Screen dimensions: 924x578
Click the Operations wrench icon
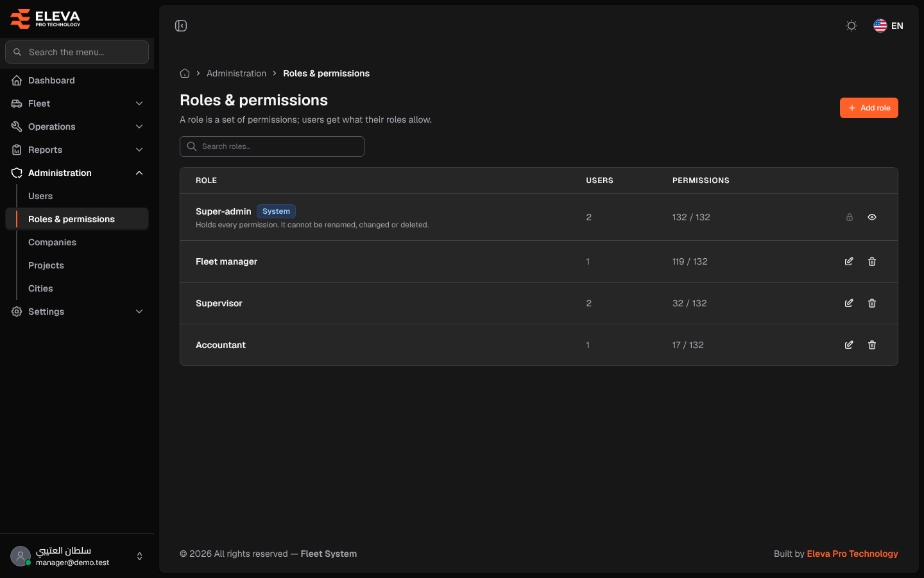pos(17,127)
